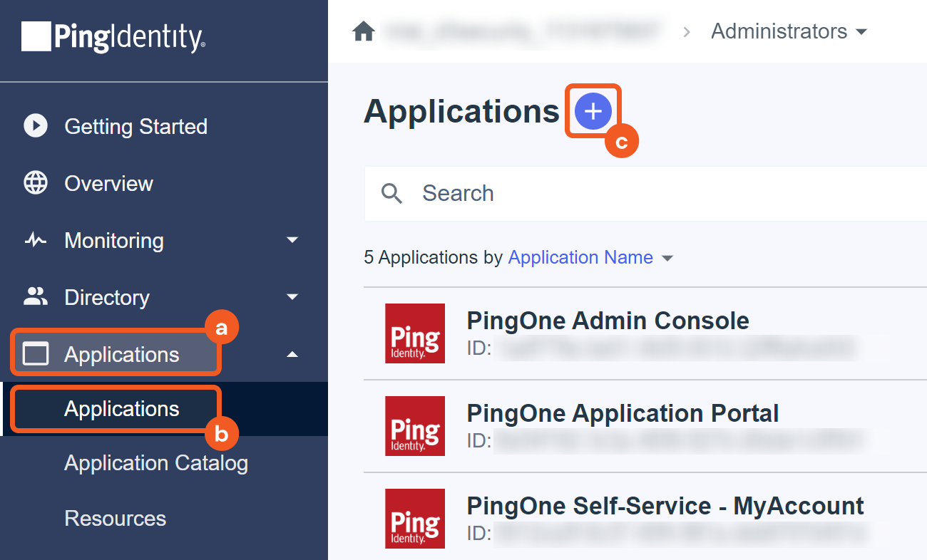This screenshot has width=927, height=560.
Task: Click the Monitoring pulse icon
Action: (x=36, y=240)
